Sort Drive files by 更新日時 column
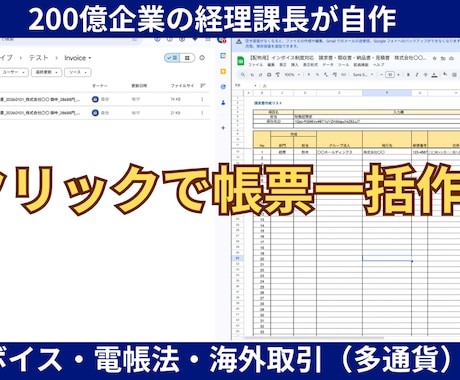This screenshot has height=380, width=460. click(139, 86)
